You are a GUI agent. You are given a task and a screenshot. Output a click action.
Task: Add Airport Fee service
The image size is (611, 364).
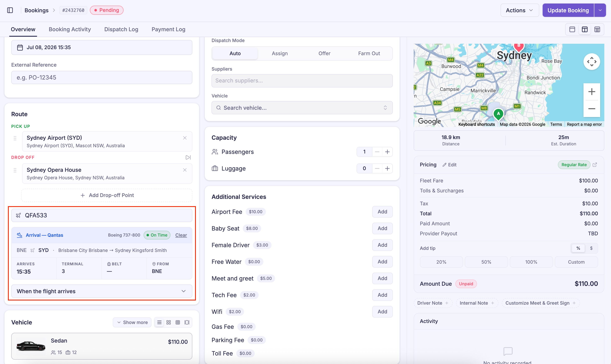(x=382, y=212)
